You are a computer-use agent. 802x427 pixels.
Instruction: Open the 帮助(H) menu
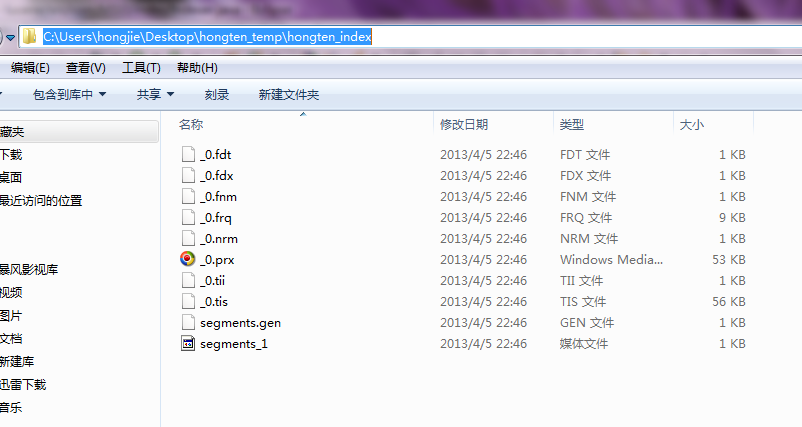tap(197, 68)
